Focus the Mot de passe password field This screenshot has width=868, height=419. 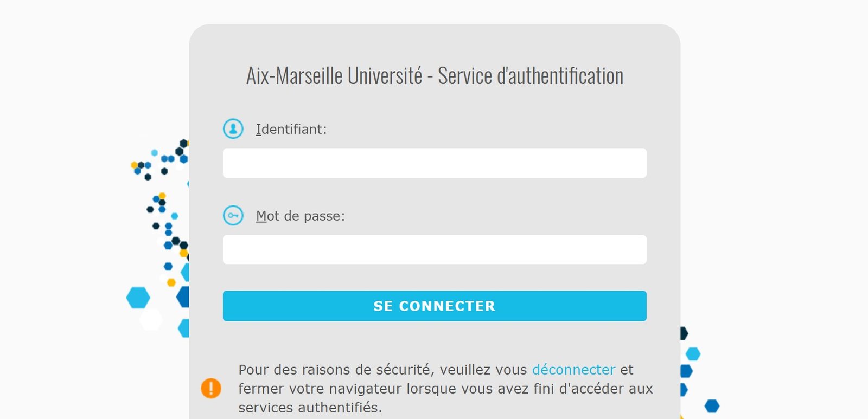[435, 249]
